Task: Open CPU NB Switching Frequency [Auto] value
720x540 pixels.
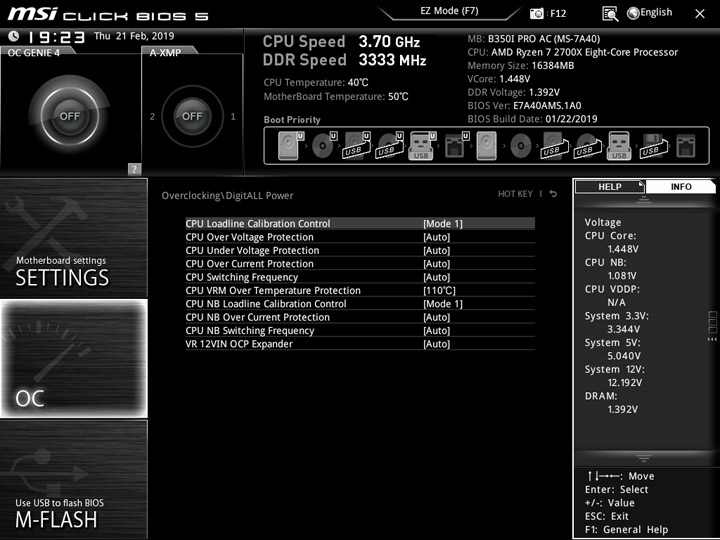Action: tap(436, 330)
